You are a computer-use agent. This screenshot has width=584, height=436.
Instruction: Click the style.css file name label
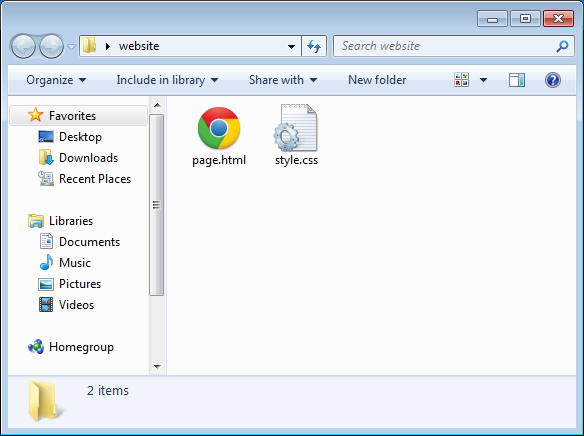[x=296, y=160]
